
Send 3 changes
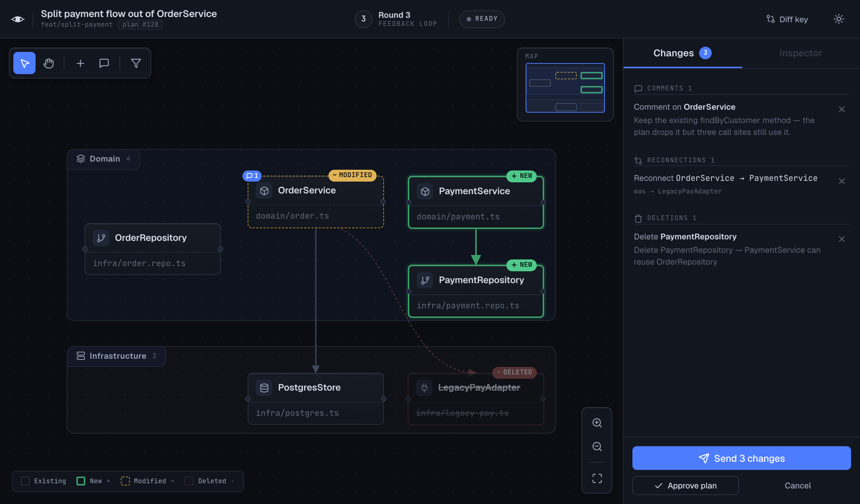741,458
